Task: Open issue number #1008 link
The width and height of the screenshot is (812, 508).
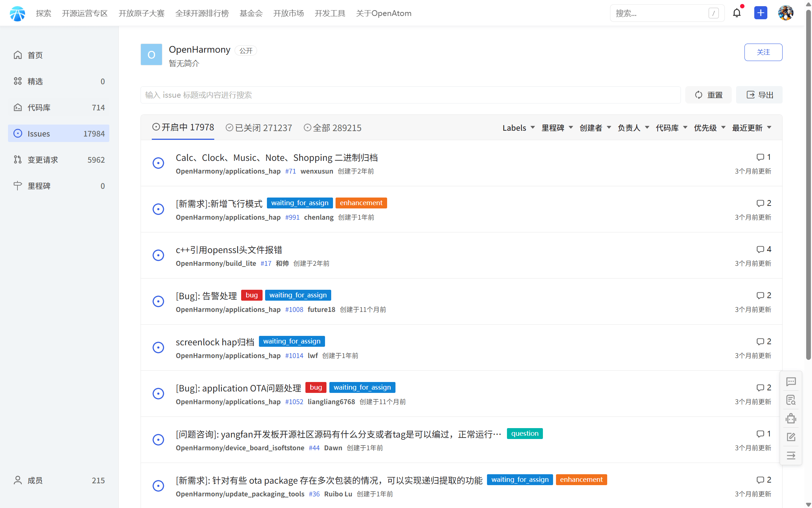Action: click(294, 310)
